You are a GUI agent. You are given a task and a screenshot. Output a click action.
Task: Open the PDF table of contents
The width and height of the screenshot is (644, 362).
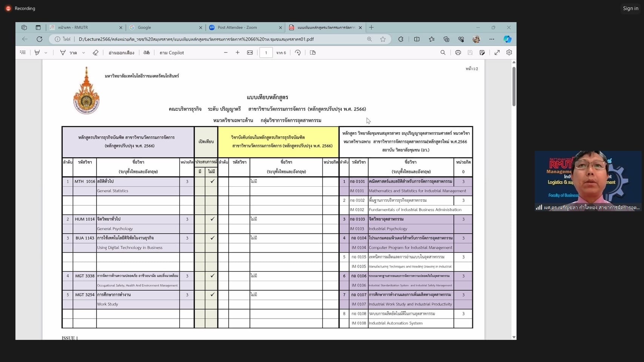pos(23,53)
